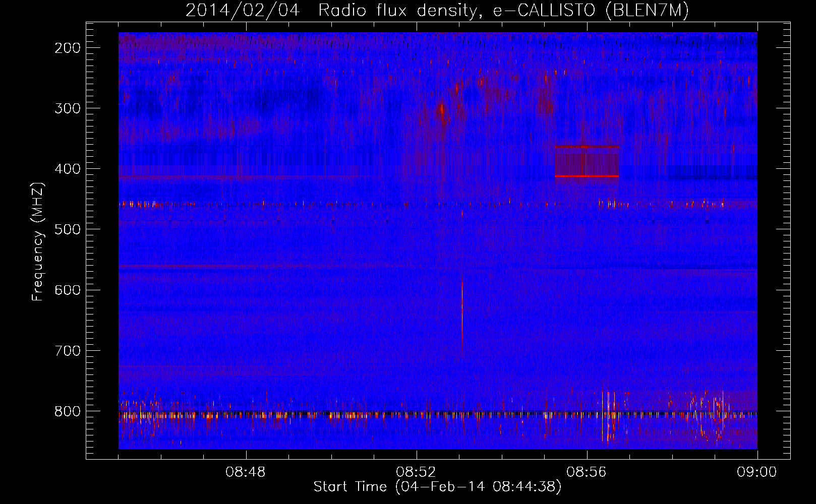Click the 800 frequency tick label
Screen dimensions: 816x504
click(x=68, y=411)
